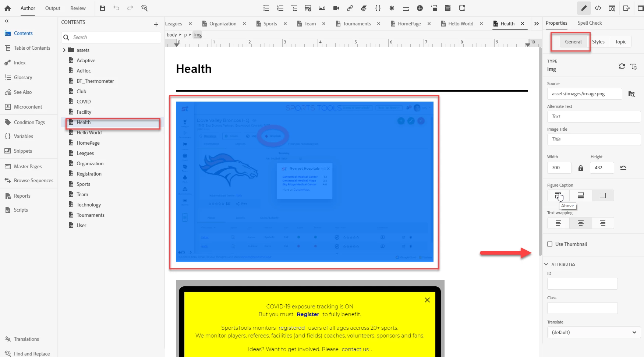Screen dimensions: 644x357
Task: Collapse the Attributes section
Action: click(546, 264)
